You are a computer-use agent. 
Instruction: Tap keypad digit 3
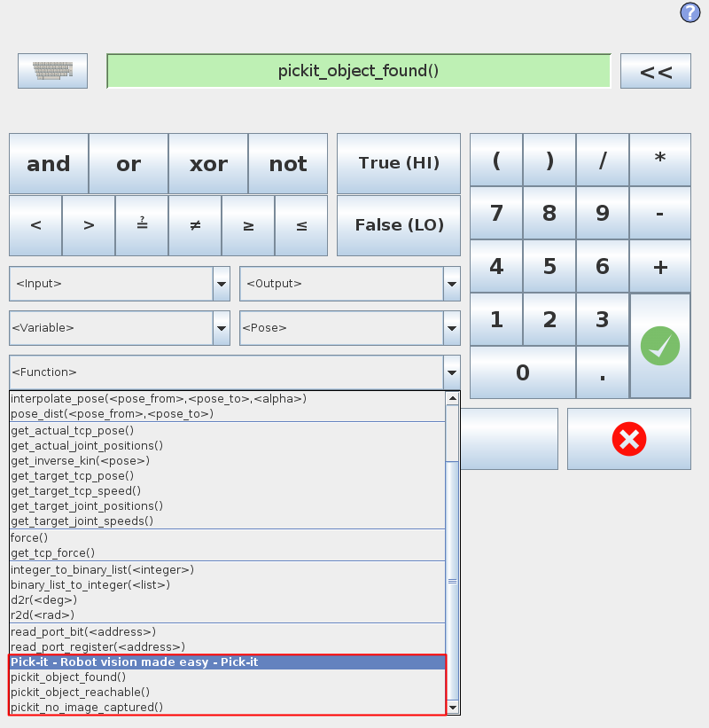point(603,319)
